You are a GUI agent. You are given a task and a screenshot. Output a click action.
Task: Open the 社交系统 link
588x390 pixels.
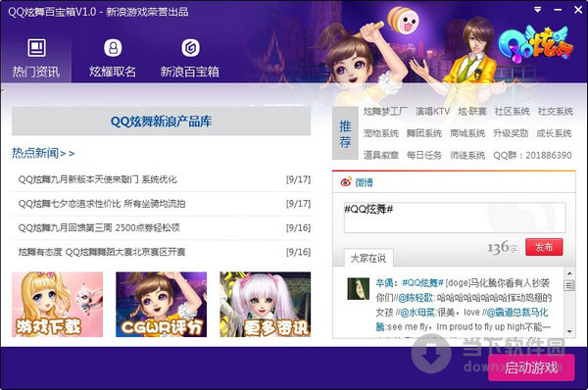coord(556,112)
